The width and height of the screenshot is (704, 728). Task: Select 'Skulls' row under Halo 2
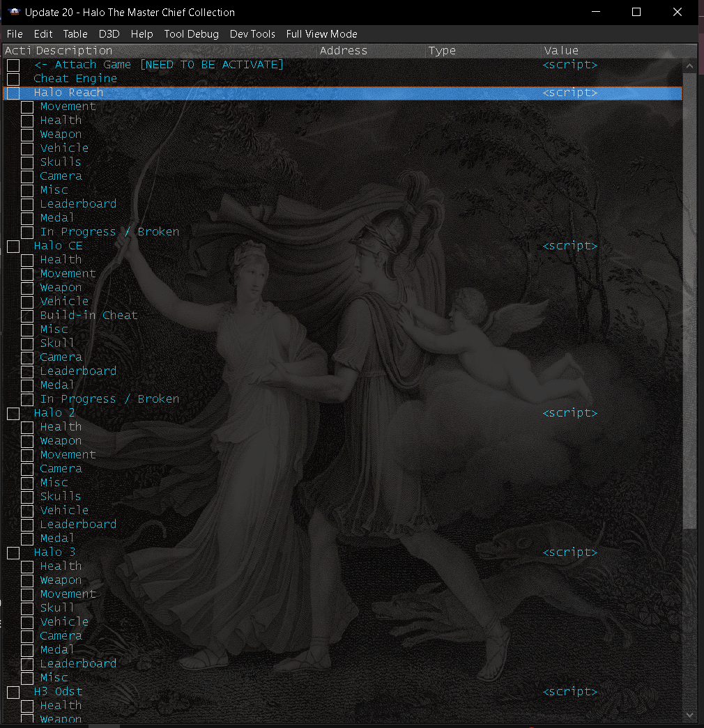tap(61, 496)
